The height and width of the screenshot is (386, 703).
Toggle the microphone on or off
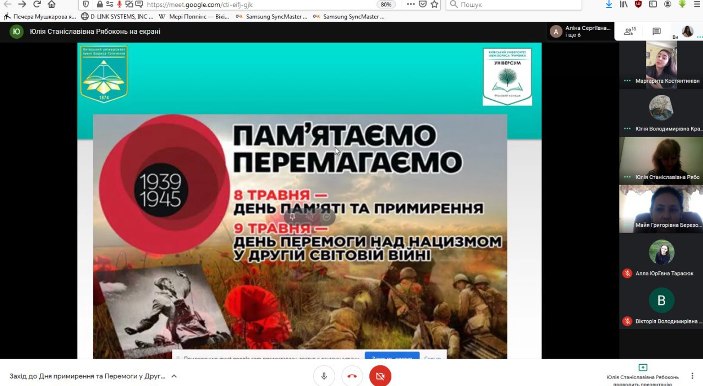[x=324, y=376]
